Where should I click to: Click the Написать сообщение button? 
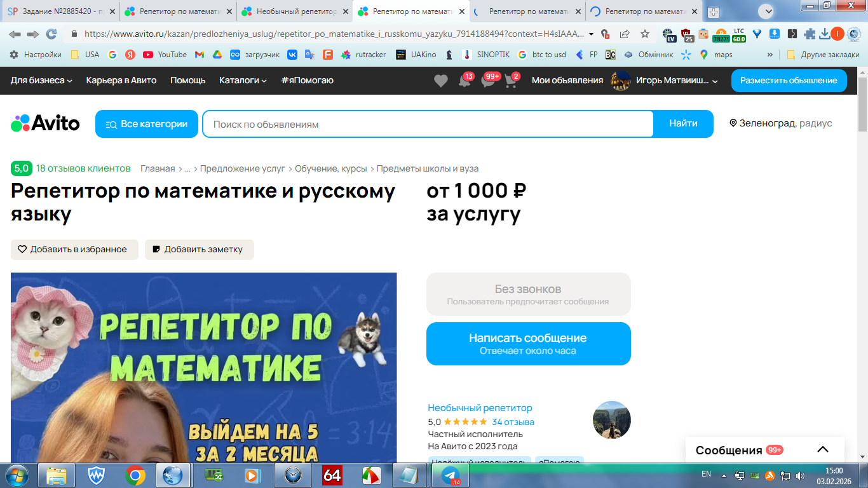[x=529, y=344]
